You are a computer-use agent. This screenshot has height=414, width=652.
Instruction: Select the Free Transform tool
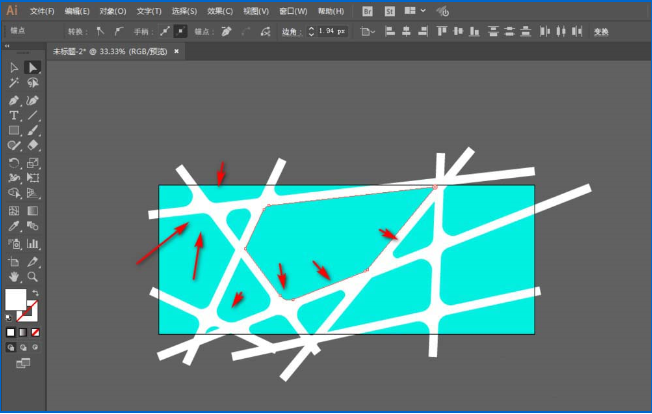click(x=32, y=178)
